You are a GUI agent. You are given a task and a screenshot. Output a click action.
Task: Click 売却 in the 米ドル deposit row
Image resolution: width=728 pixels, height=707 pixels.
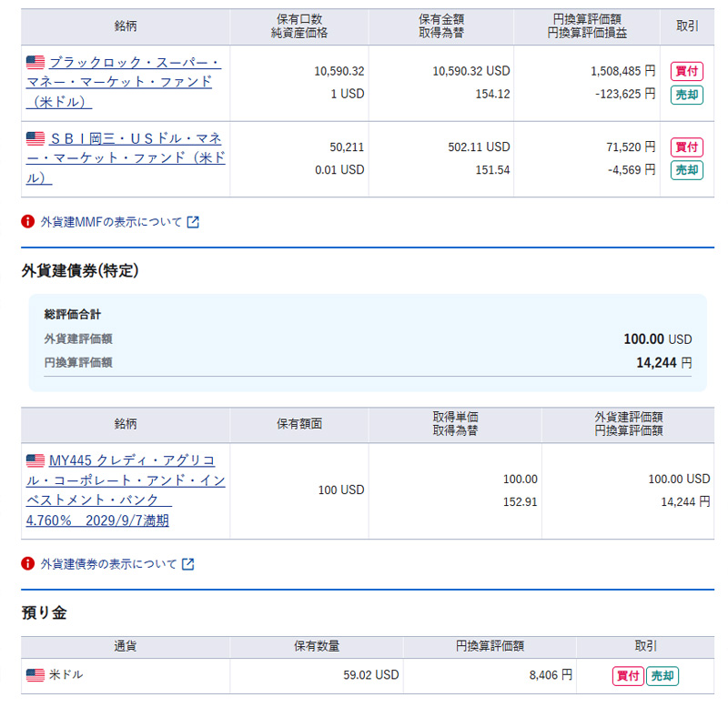pyautogui.click(x=662, y=675)
